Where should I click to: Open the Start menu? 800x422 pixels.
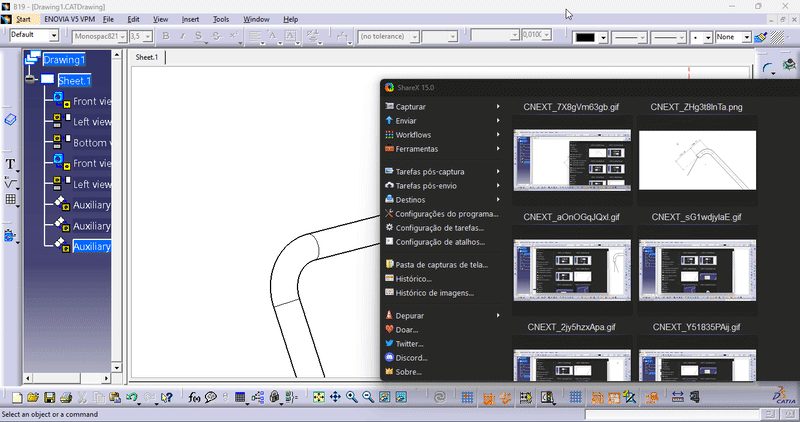tap(23, 19)
